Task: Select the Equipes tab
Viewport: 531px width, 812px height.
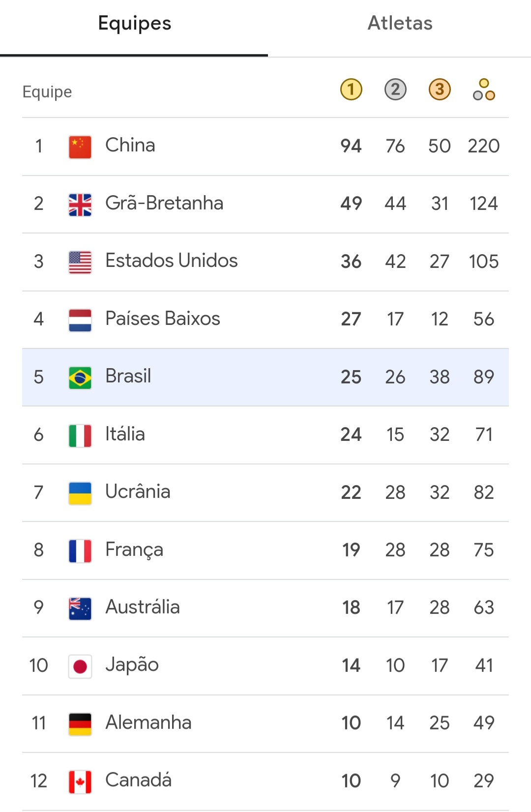Action: click(134, 23)
